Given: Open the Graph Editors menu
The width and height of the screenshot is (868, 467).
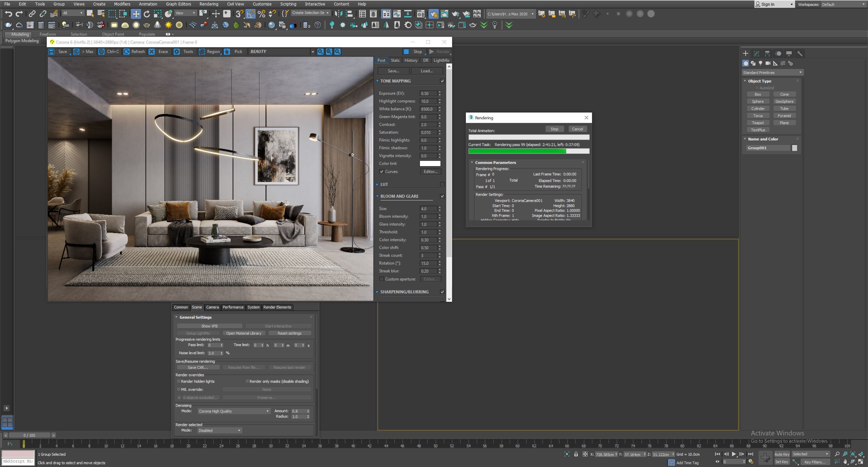Looking at the screenshot, I should coord(178,4).
